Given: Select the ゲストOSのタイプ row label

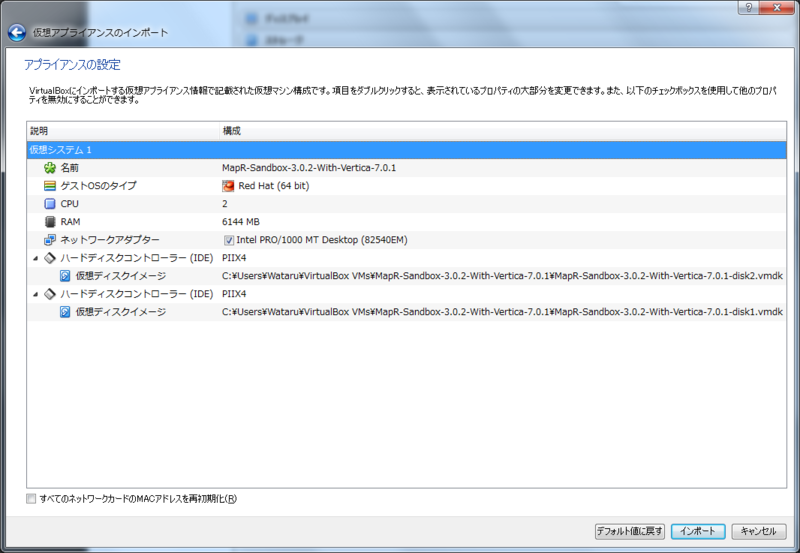Looking at the screenshot, I should point(98,186).
